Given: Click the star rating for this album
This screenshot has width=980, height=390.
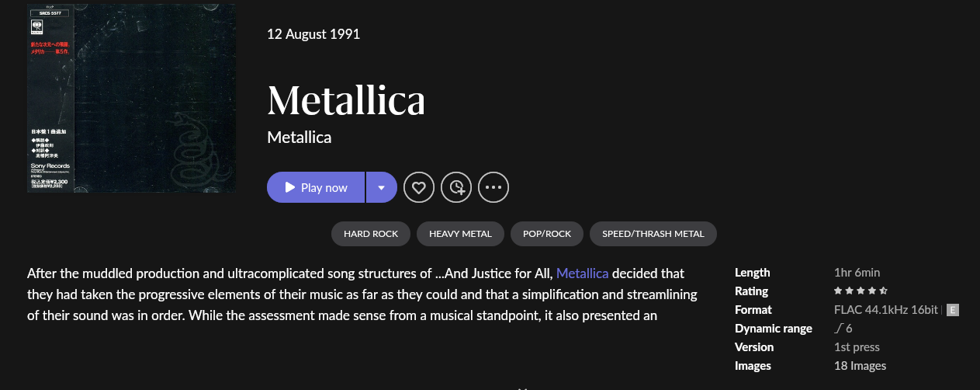Looking at the screenshot, I should pos(861,291).
